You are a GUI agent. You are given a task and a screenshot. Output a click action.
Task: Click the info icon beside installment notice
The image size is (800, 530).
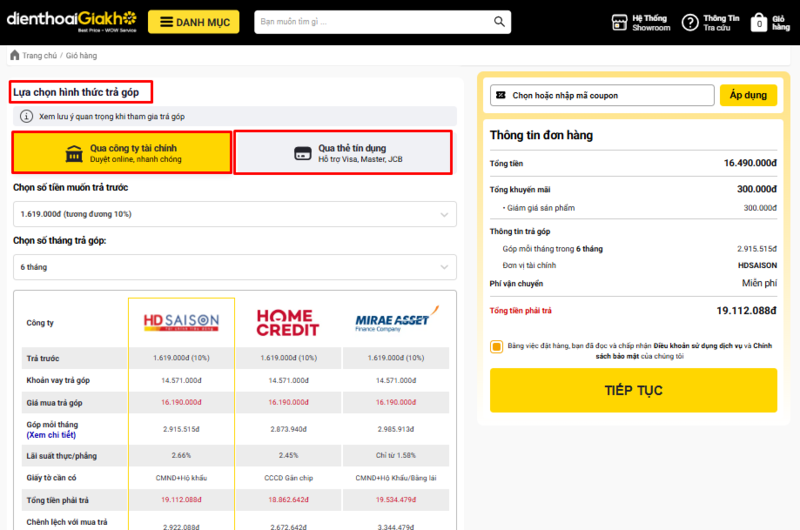(27, 117)
